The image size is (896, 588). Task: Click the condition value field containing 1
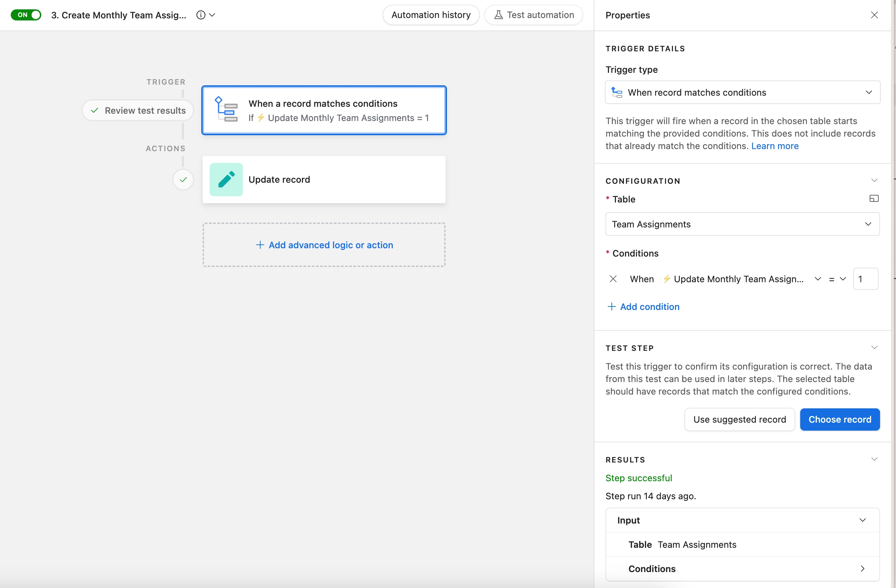click(865, 279)
